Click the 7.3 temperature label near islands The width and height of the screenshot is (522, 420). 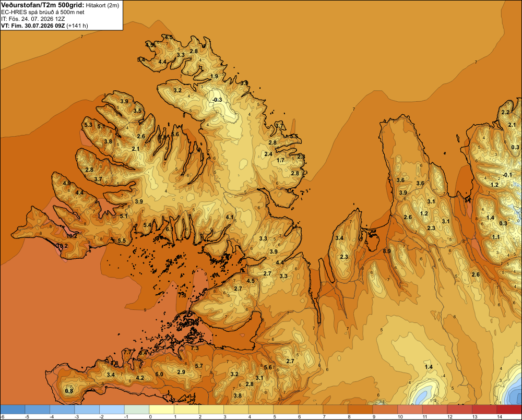pyautogui.click(x=194, y=348)
